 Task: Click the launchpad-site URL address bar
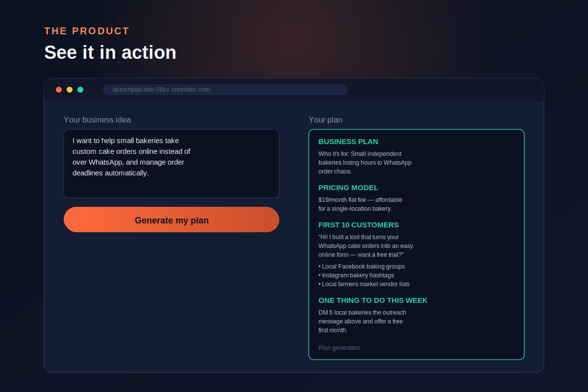pyautogui.click(x=225, y=90)
